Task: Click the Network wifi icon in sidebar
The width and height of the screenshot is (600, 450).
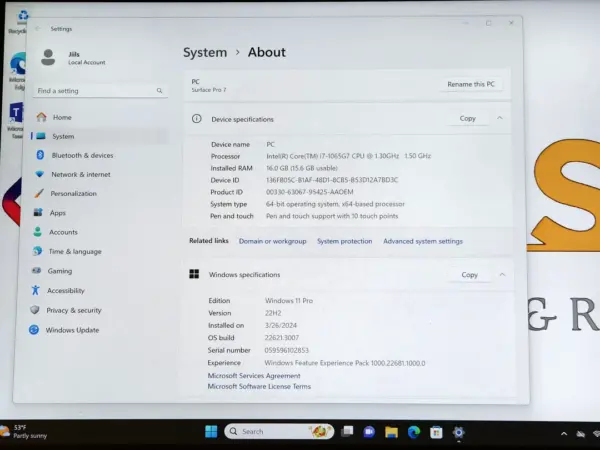Action: tap(39, 174)
